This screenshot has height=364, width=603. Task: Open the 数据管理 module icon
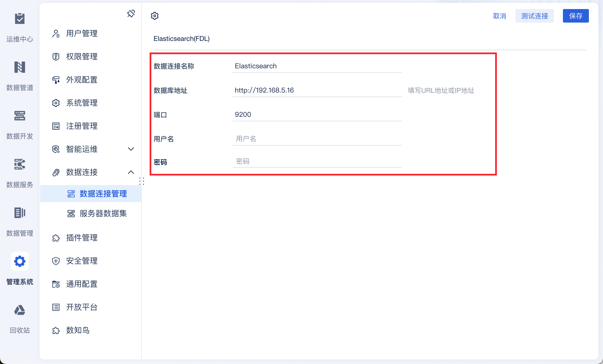20,213
